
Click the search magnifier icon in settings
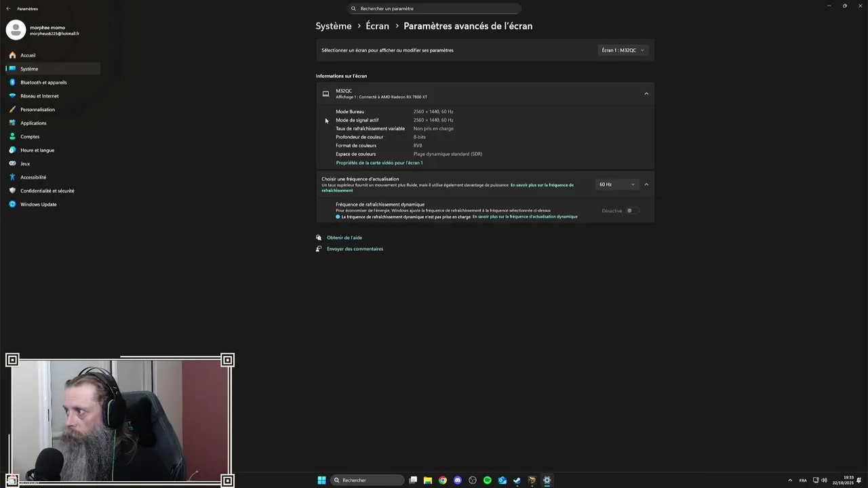click(x=353, y=9)
